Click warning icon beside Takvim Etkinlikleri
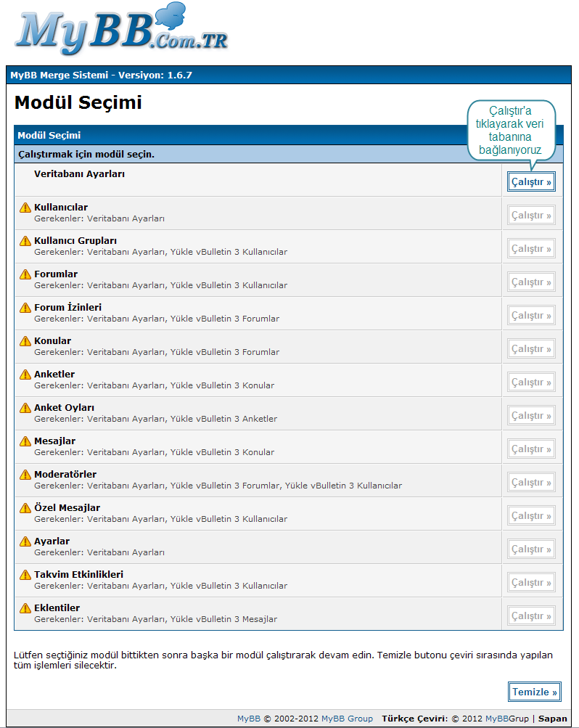The width and height of the screenshot is (579, 728). tap(25, 576)
